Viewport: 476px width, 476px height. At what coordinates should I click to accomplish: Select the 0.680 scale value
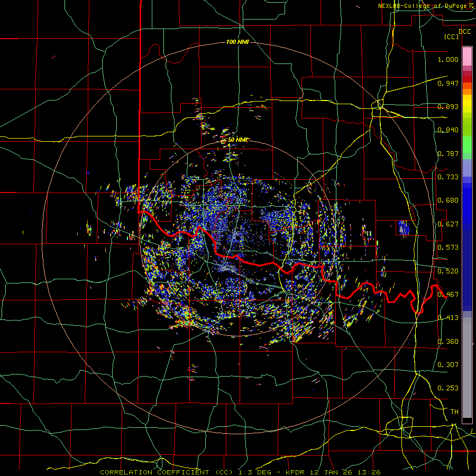(x=448, y=200)
